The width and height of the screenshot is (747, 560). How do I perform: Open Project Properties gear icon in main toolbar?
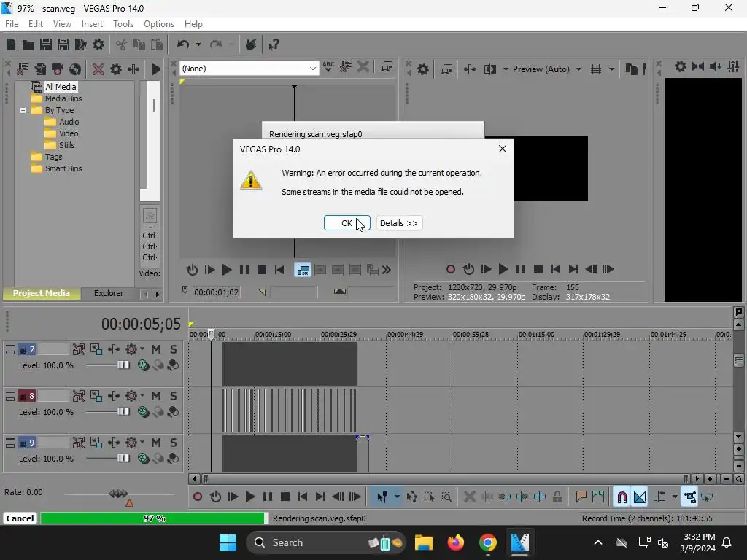coord(98,44)
